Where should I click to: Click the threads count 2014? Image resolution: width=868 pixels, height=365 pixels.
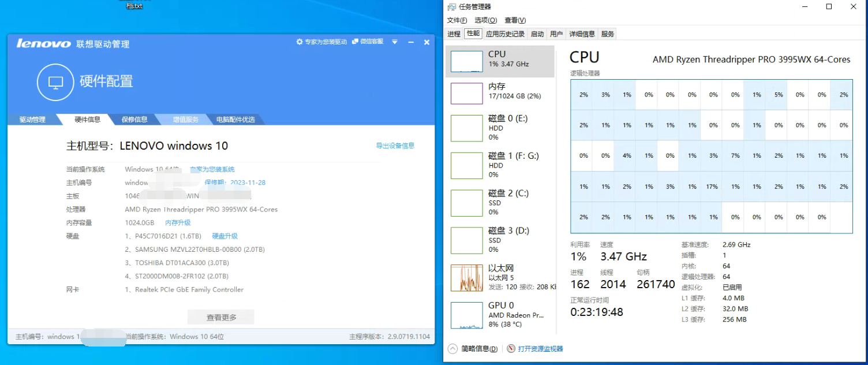point(613,284)
